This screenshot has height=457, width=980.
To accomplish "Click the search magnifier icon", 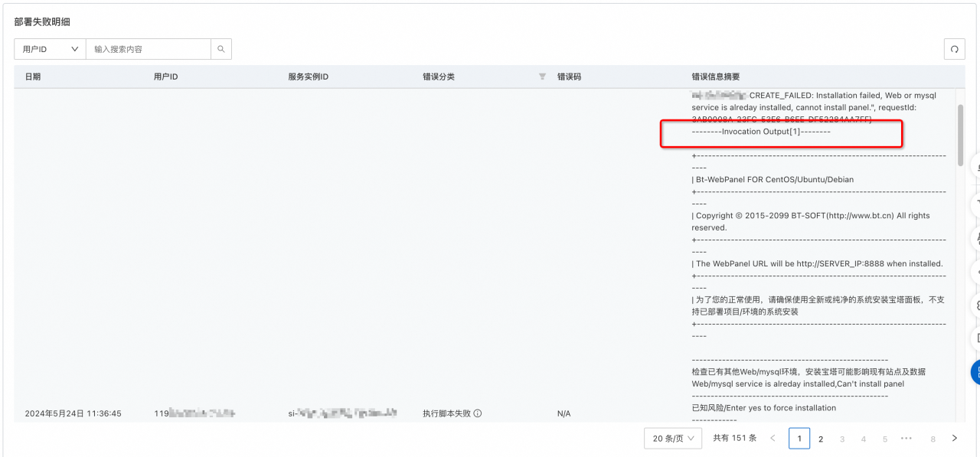I will [221, 49].
